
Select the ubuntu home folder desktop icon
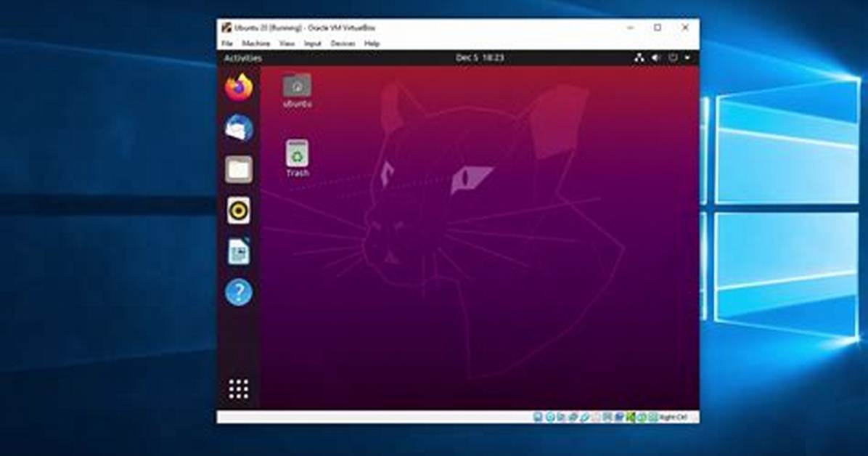(x=298, y=91)
